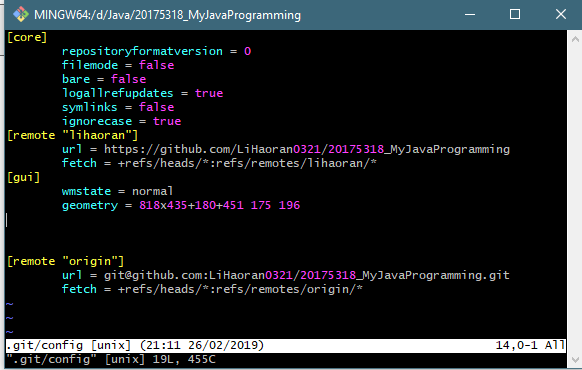Place cursor on the [core] section header

27,37
